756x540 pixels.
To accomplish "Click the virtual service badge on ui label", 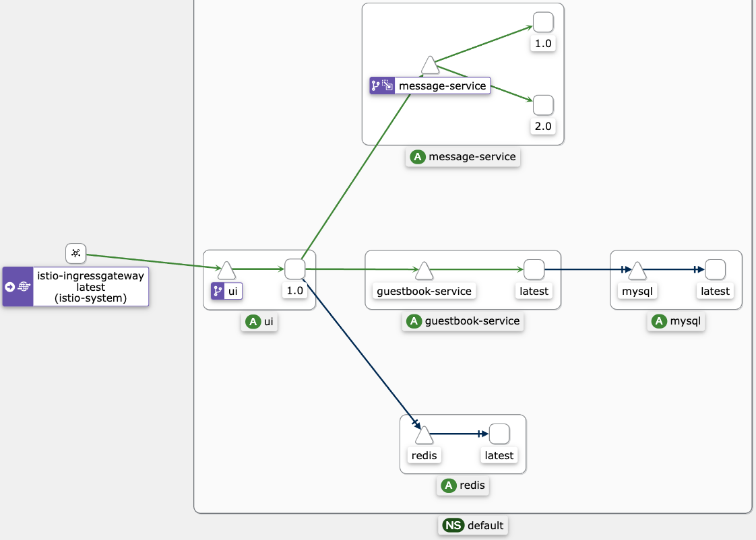I will (218, 292).
